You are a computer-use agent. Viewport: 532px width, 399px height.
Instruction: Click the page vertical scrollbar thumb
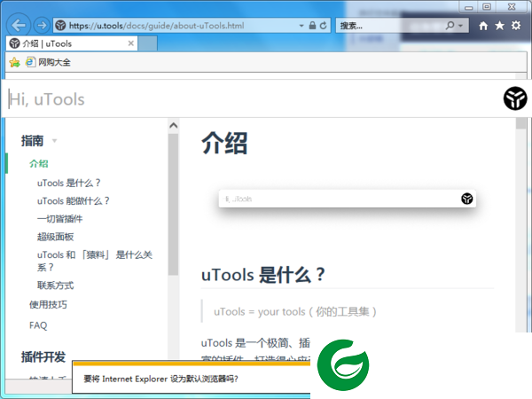(x=520, y=123)
